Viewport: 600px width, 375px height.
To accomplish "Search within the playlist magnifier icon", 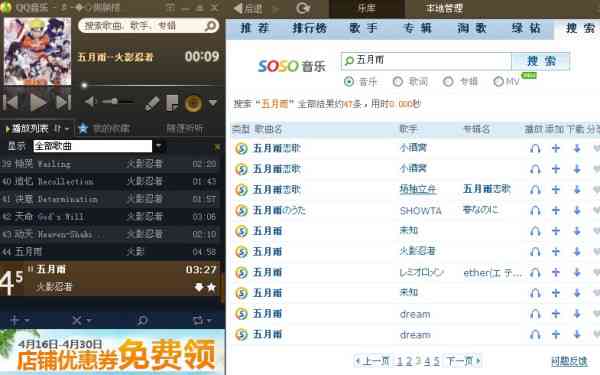I will pos(142,320).
